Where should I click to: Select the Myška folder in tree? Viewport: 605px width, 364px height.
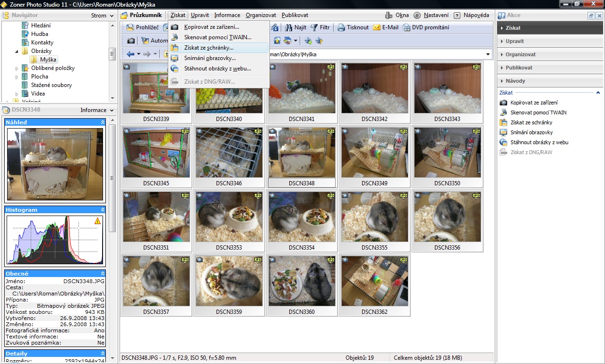[43, 60]
